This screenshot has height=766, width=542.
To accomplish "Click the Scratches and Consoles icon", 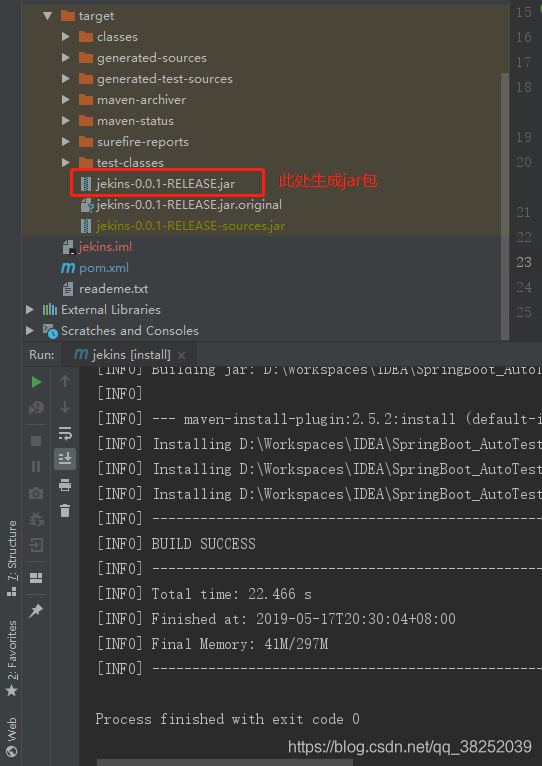I will pyautogui.click(x=50, y=331).
